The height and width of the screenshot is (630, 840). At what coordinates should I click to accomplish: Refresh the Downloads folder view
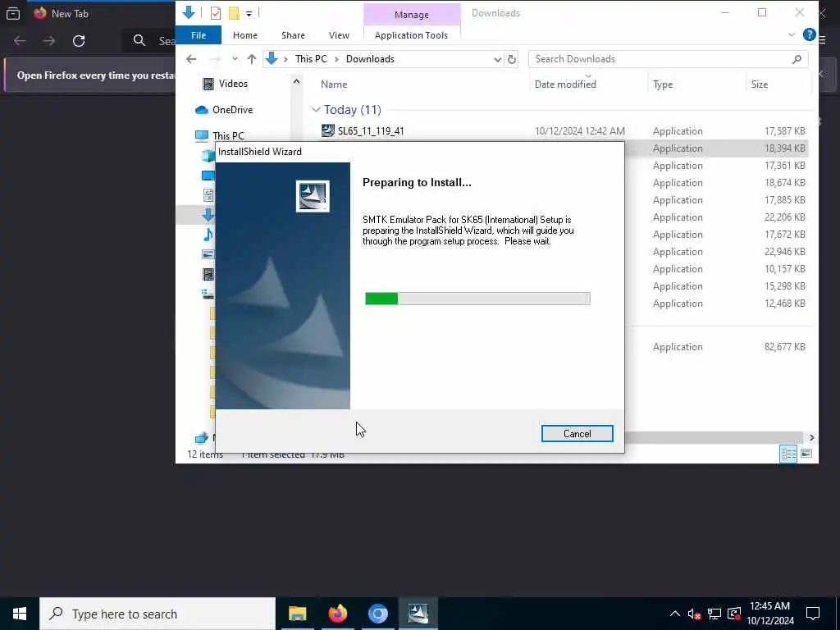coord(512,59)
